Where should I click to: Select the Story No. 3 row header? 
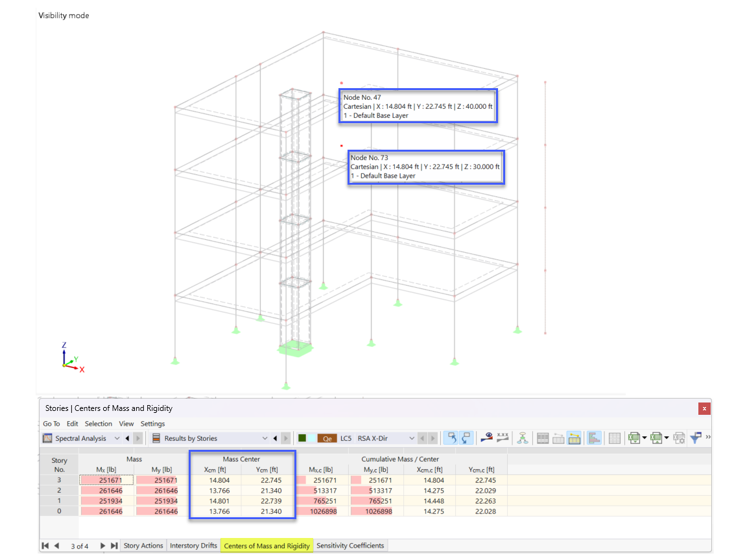click(59, 480)
